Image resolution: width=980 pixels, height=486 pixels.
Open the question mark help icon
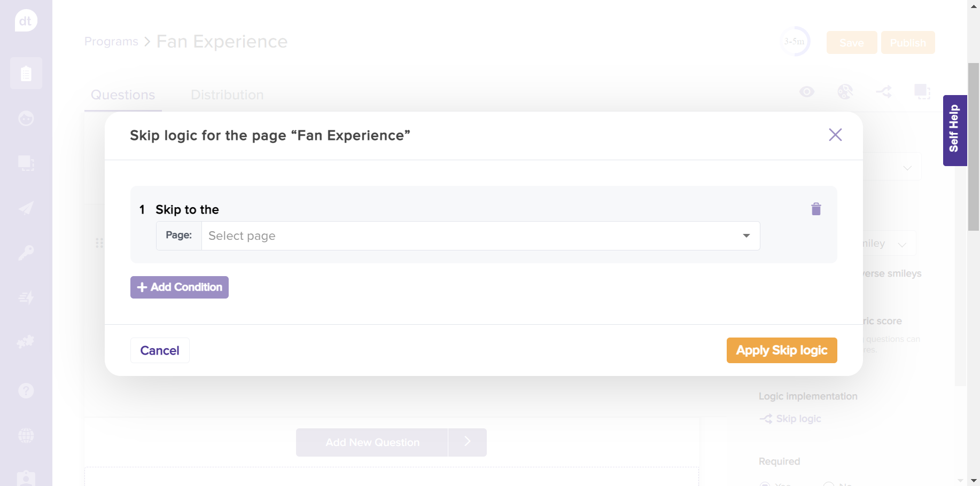26,391
